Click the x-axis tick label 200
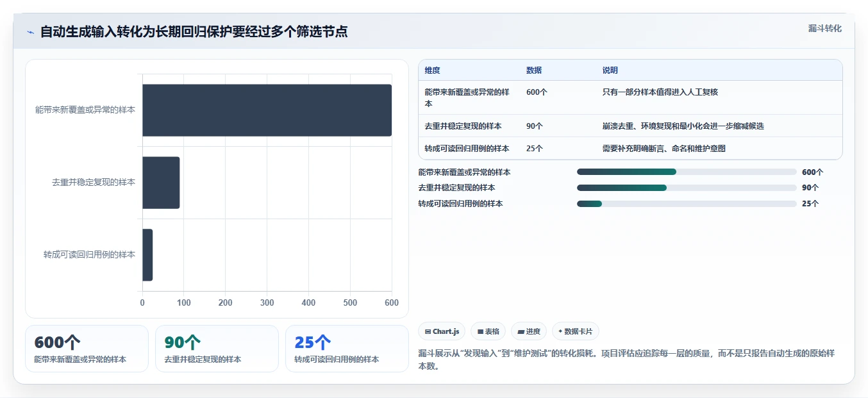The height and width of the screenshot is (398, 868). (x=225, y=303)
